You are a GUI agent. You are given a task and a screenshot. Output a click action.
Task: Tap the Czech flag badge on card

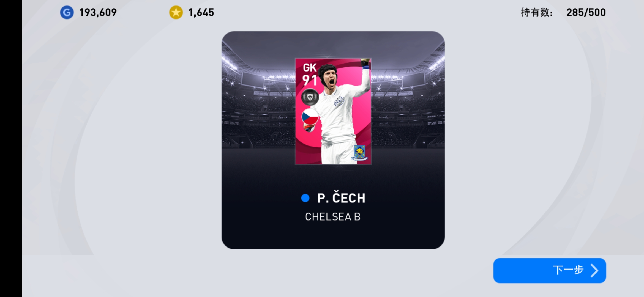pyautogui.click(x=310, y=117)
